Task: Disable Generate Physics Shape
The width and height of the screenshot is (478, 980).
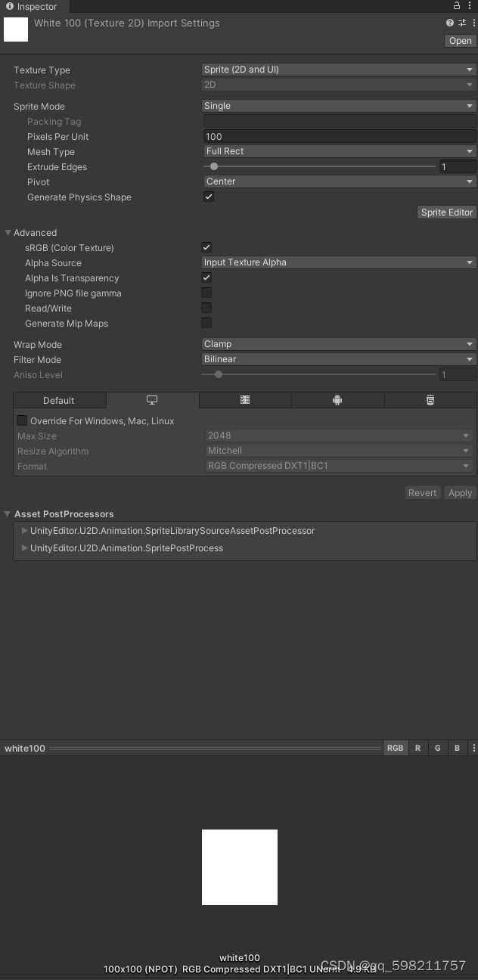Action: (208, 197)
